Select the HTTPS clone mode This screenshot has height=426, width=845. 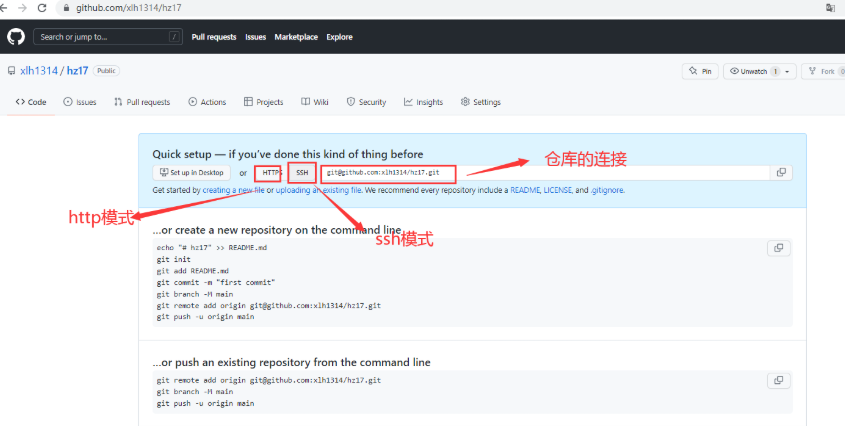click(x=271, y=173)
